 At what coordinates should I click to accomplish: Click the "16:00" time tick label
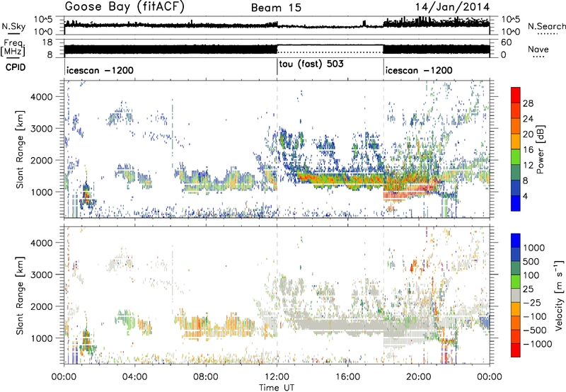(x=347, y=377)
